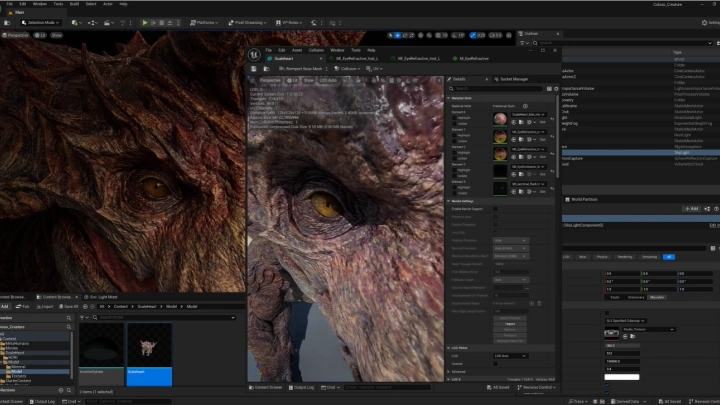720x405 pixels.
Task: Open the UV toolbar dropdown in mesh editor
Action: (x=374, y=69)
